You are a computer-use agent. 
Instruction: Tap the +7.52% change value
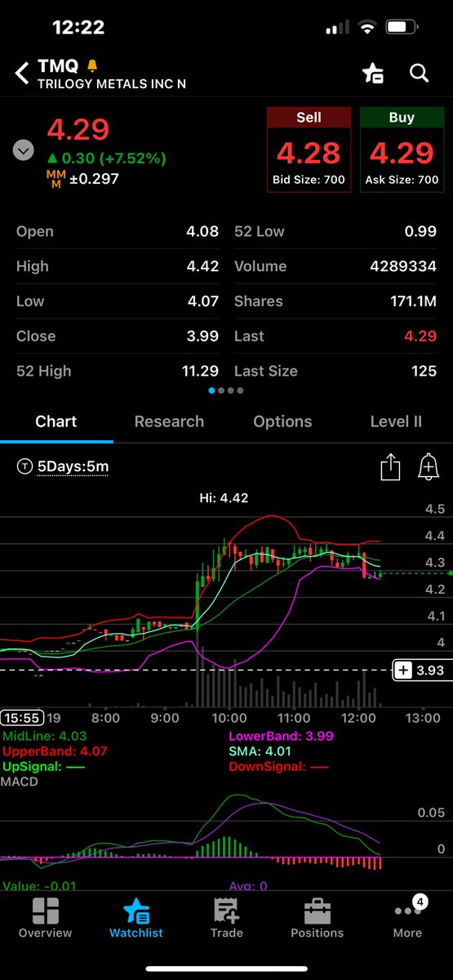click(x=131, y=158)
